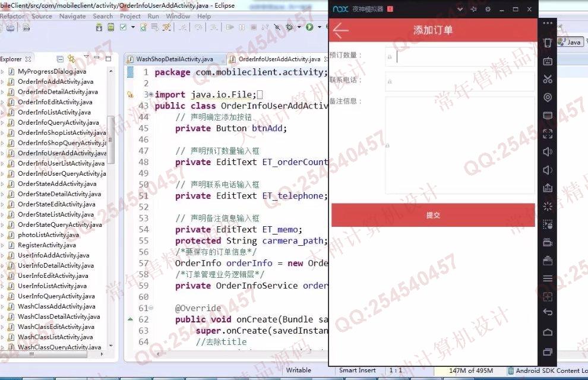Tap the red 提交 submit button
588x380 pixels.
click(433, 215)
